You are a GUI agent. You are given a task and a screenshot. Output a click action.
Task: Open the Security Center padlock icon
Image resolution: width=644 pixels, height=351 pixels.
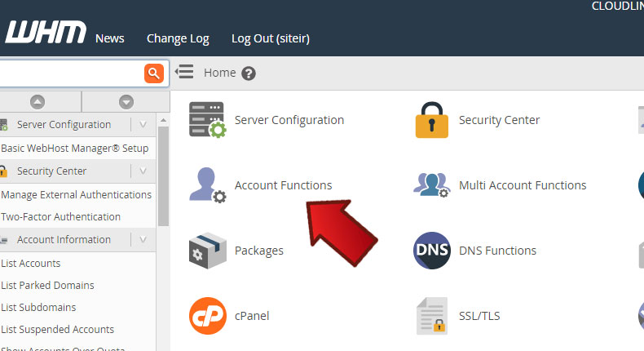tap(431, 120)
